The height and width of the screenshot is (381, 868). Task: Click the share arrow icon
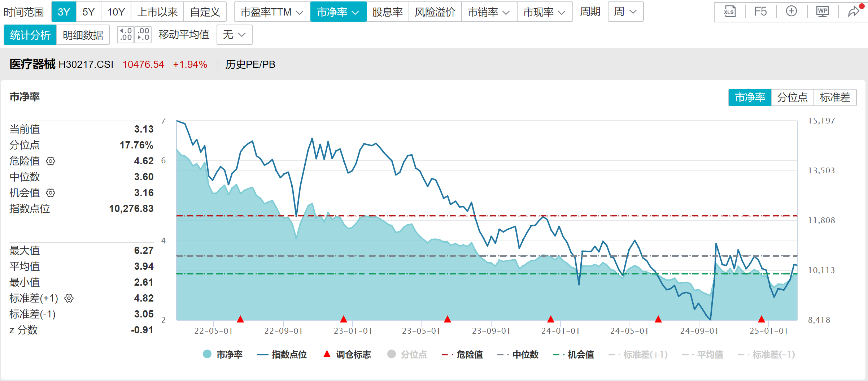point(854,12)
